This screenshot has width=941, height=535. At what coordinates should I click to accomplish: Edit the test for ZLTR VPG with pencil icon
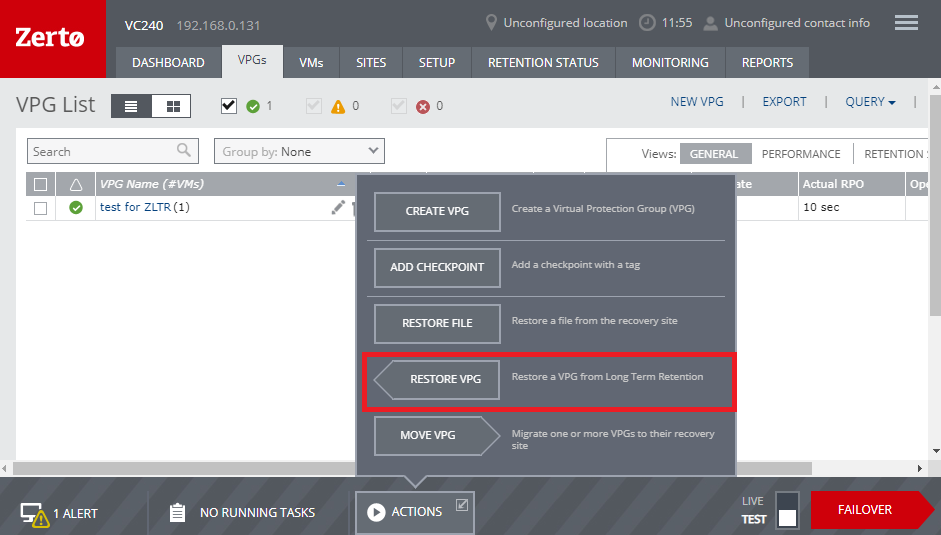click(338, 207)
